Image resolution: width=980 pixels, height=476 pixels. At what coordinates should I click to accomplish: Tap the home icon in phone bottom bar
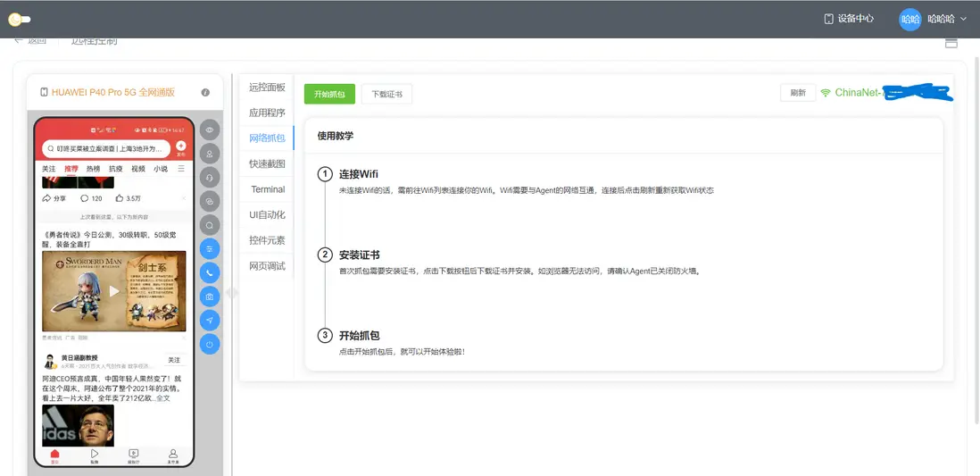pos(55,455)
